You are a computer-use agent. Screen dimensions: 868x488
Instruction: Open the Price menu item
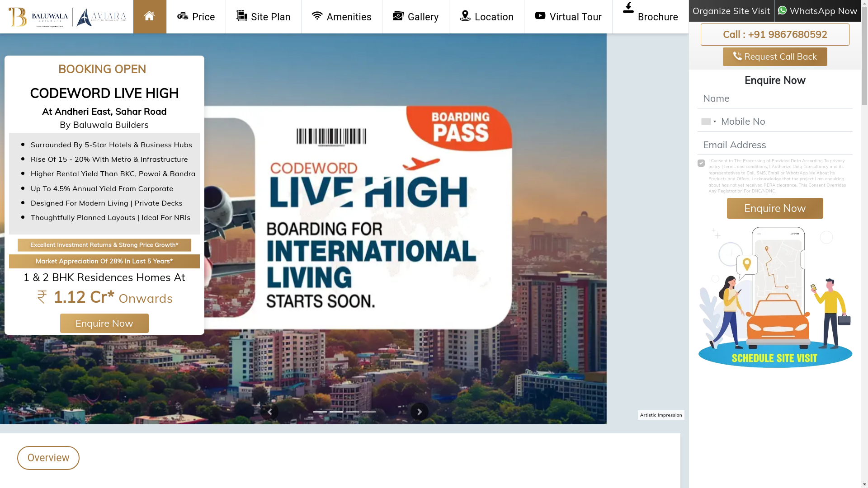point(196,17)
